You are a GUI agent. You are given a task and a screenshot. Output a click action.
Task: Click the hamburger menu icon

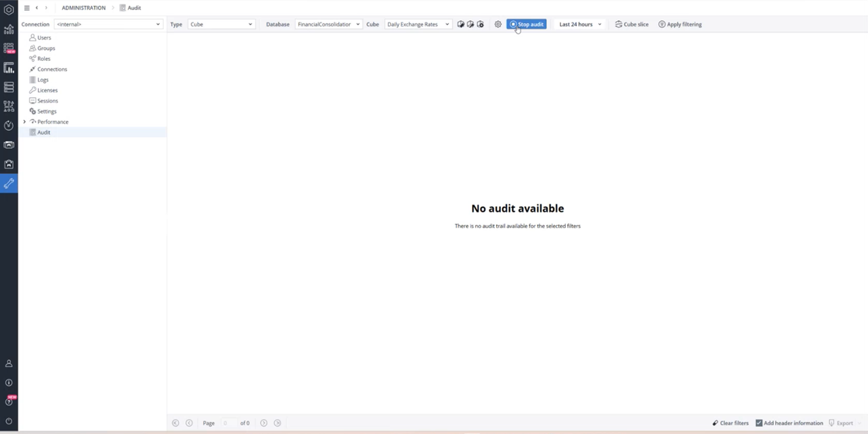pyautogui.click(x=27, y=8)
